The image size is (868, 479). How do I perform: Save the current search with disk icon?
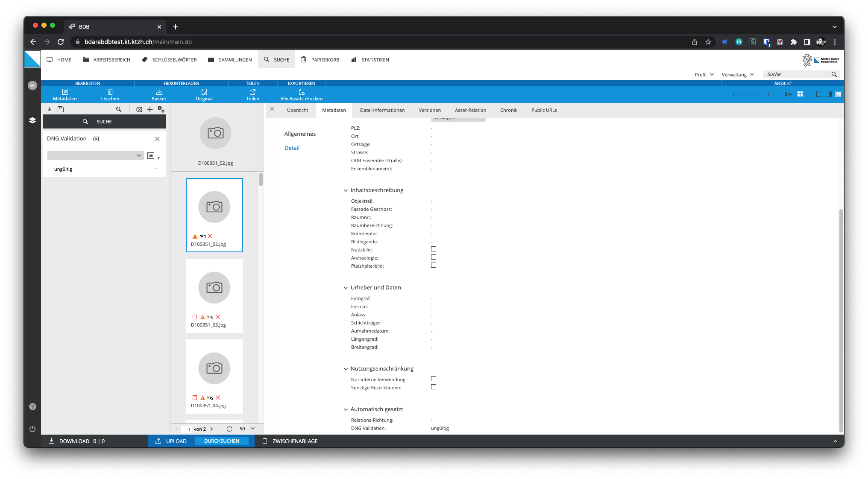[x=61, y=109]
